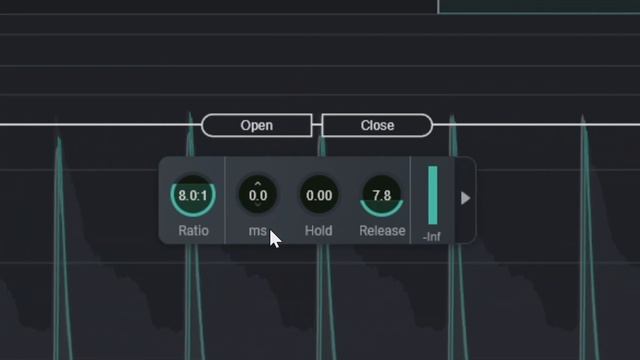This screenshot has height=360, width=640.
Task: Click the -Inf meter readout
Action: [432, 237]
